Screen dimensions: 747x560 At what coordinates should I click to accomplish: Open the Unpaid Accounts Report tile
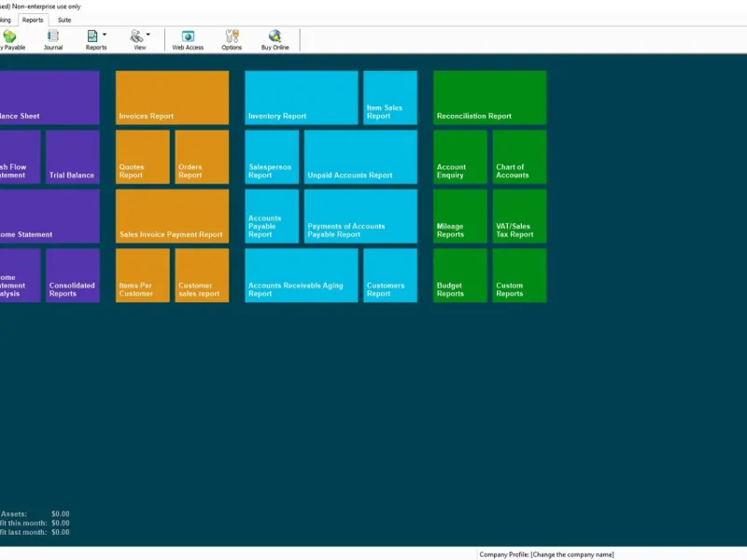[x=360, y=157]
